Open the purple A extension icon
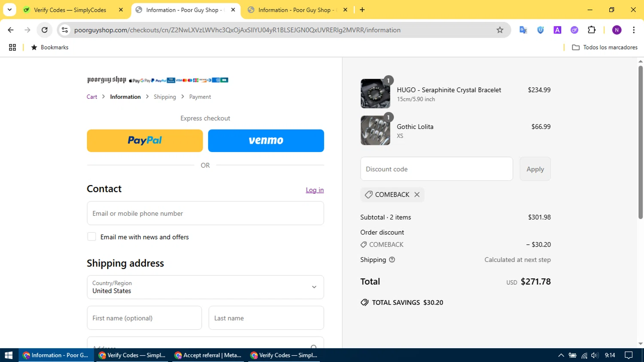 pos(557,30)
